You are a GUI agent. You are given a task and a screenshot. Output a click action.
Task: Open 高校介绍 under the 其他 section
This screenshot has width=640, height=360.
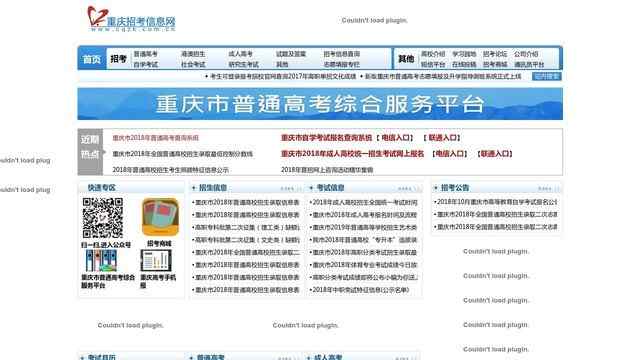433,54
